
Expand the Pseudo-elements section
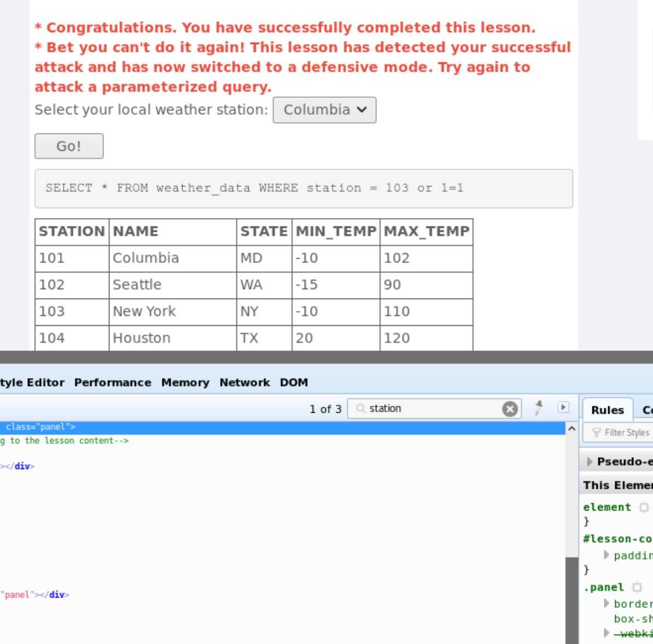pyautogui.click(x=589, y=461)
